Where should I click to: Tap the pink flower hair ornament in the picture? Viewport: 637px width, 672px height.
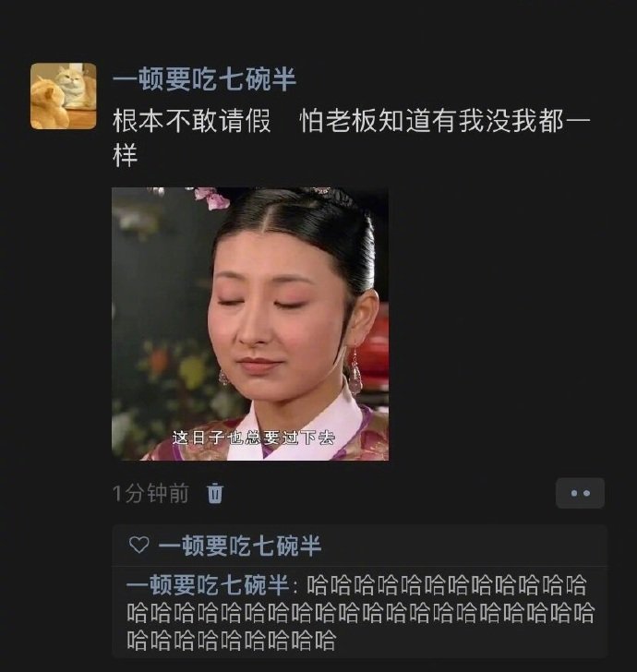click(x=211, y=198)
